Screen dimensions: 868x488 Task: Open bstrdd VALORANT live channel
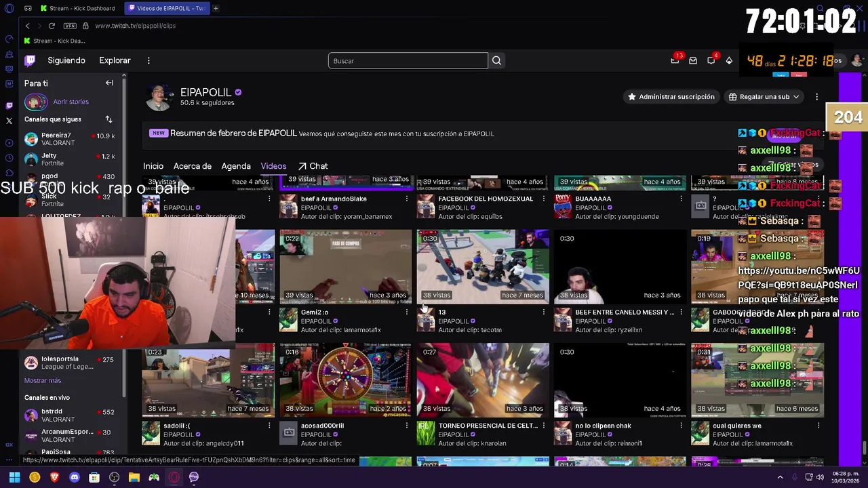click(x=71, y=415)
